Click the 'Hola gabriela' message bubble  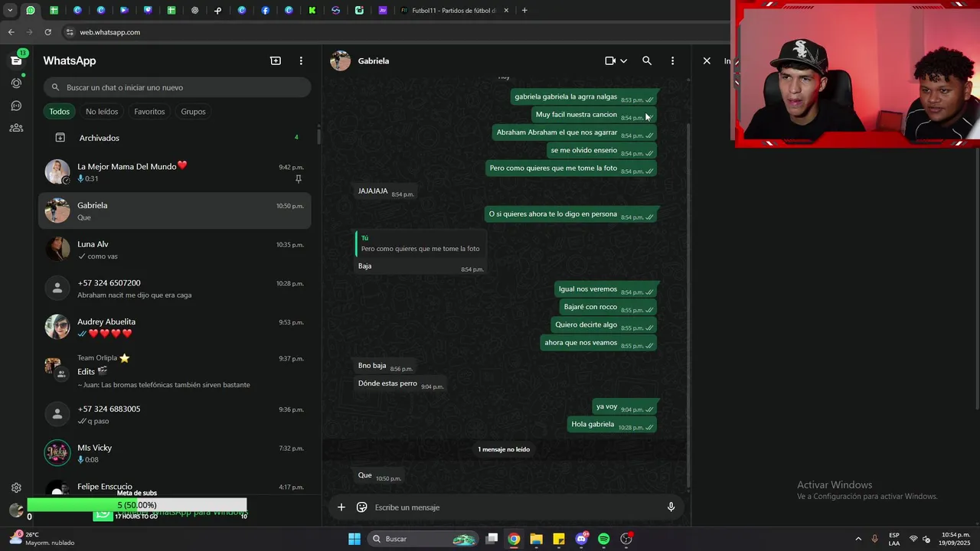pyautogui.click(x=612, y=425)
